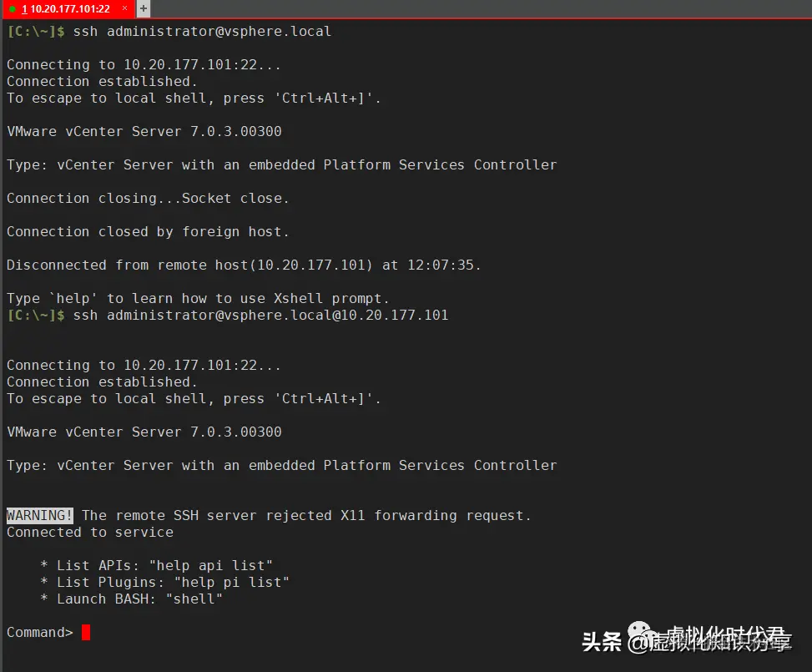Viewport: 812px width, 672px height.
Task: Click the Ctrl+Alt+] escape instruction text
Action: [x=327, y=98]
